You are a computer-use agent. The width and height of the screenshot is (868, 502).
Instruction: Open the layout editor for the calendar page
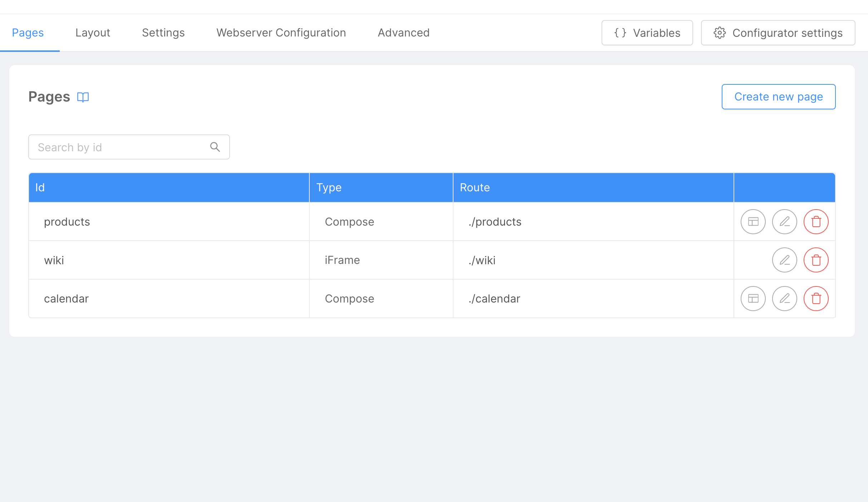click(752, 299)
